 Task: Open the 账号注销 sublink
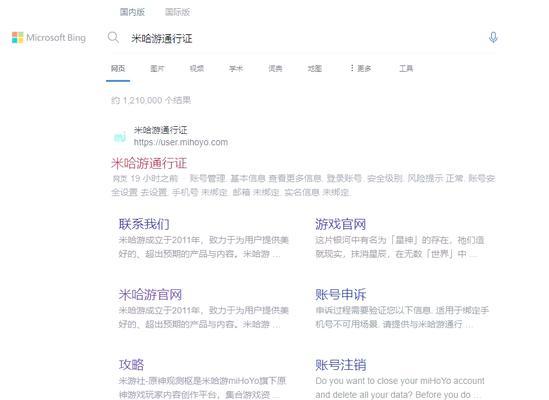point(341,365)
